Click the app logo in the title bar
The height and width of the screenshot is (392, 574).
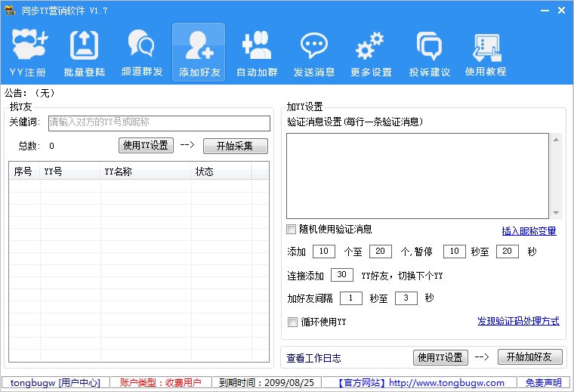click(x=10, y=11)
